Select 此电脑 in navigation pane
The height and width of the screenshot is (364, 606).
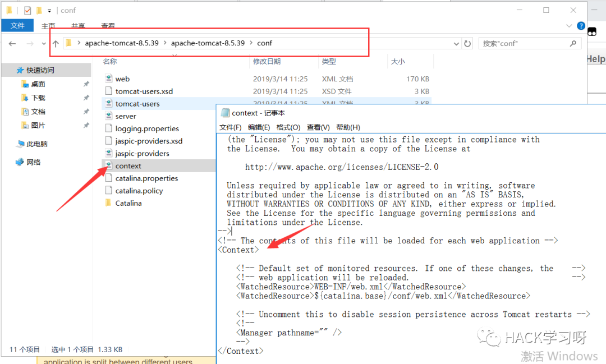36,144
